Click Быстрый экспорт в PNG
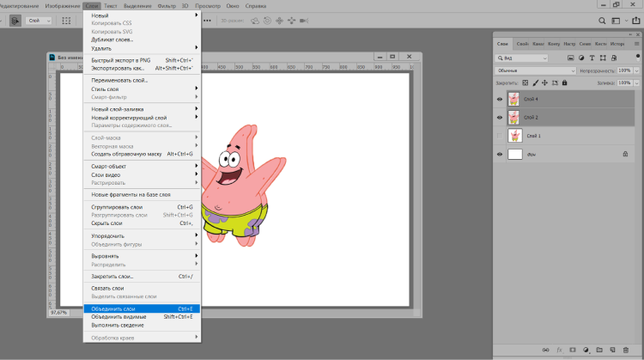The image size is (644, 360). coord(142,60)
